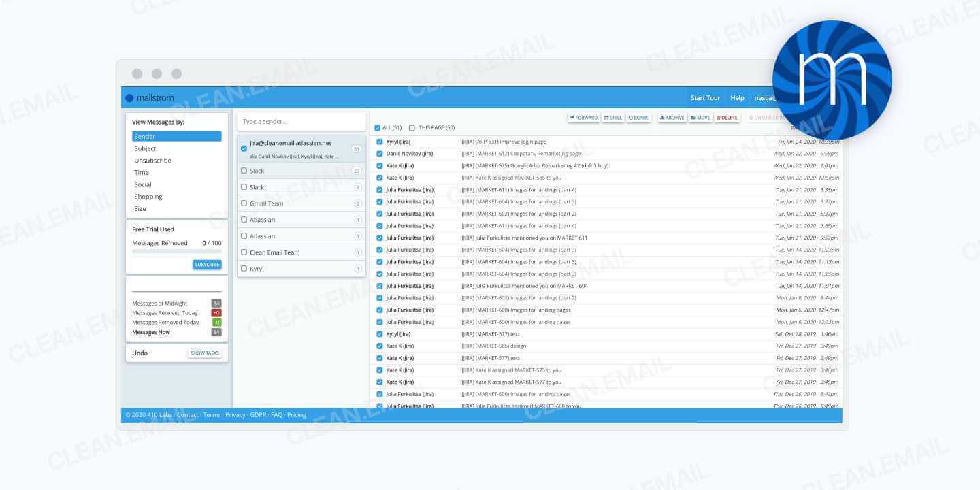This screenshot has width=980, height=490.
Task: View messages by Size
Action: pos(140,209)
